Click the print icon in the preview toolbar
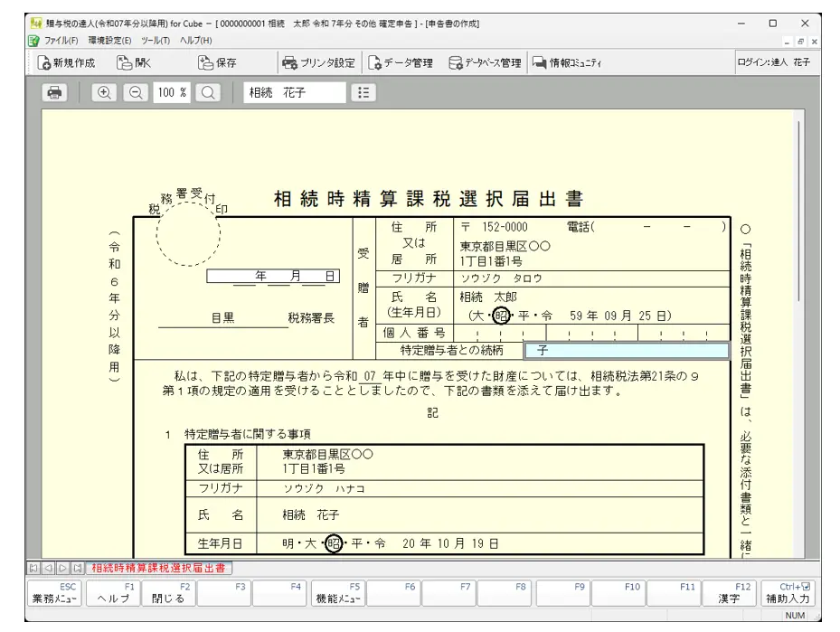The image size is (840, 632). coord(55,92)
